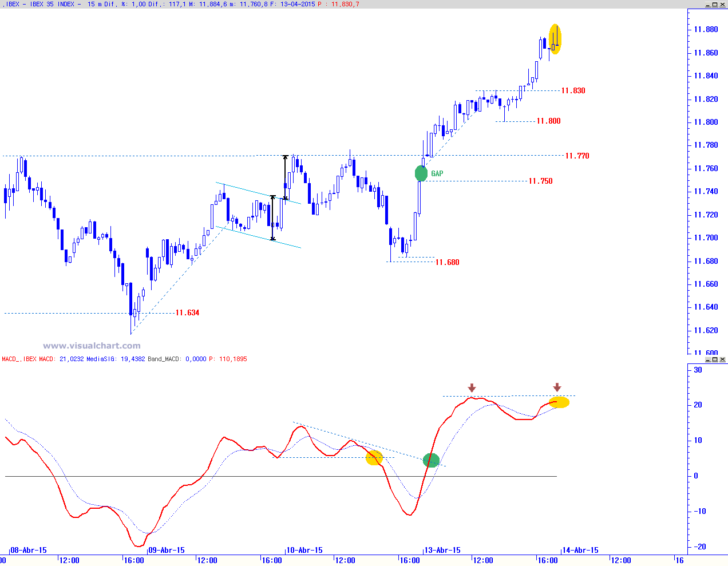Click the 'MediaSIG: 19,4382' signal label
The height and width of the screenshot is (566, 728).
(116, 359)
